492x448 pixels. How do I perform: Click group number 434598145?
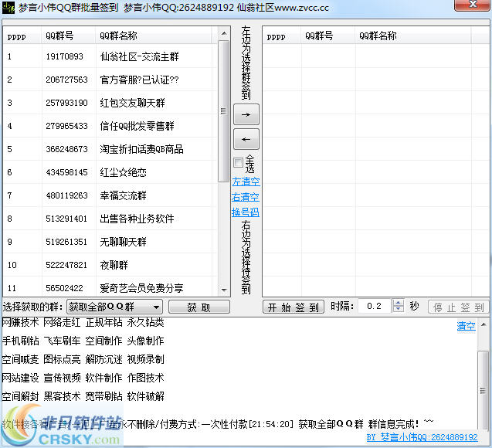tap(66, 172)
